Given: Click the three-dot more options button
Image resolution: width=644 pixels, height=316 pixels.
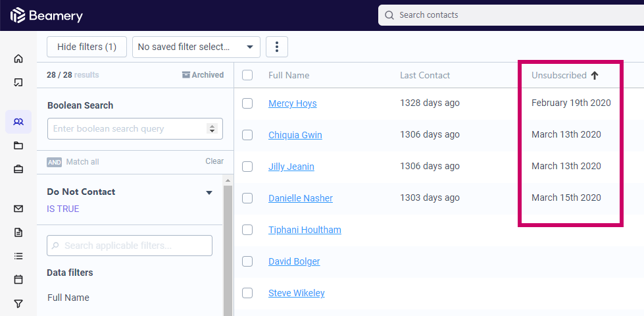Looking at the screenshot, I should (x=277, y=47).
